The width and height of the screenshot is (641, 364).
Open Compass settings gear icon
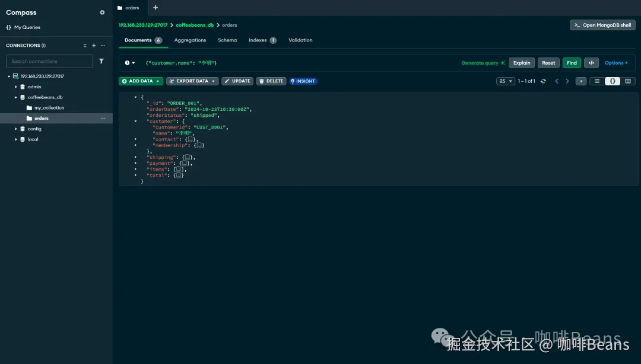tap(102, 12)
